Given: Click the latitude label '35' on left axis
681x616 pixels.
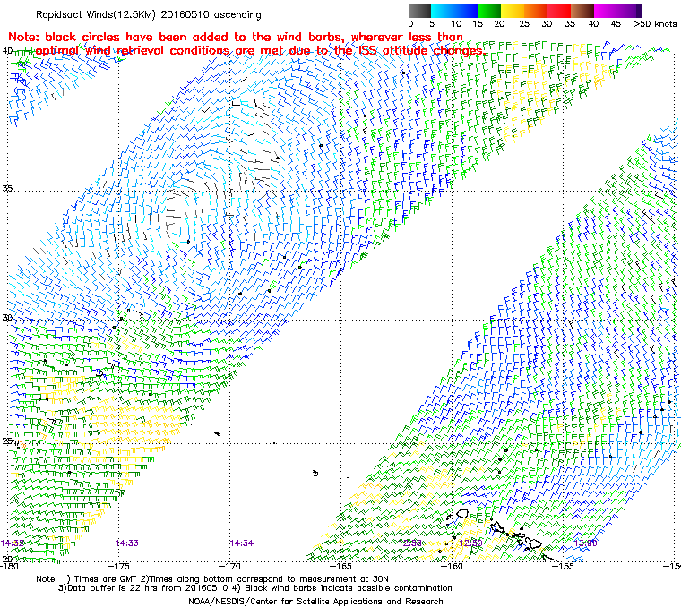Looking at the screenshot, I should click(7, 189).
